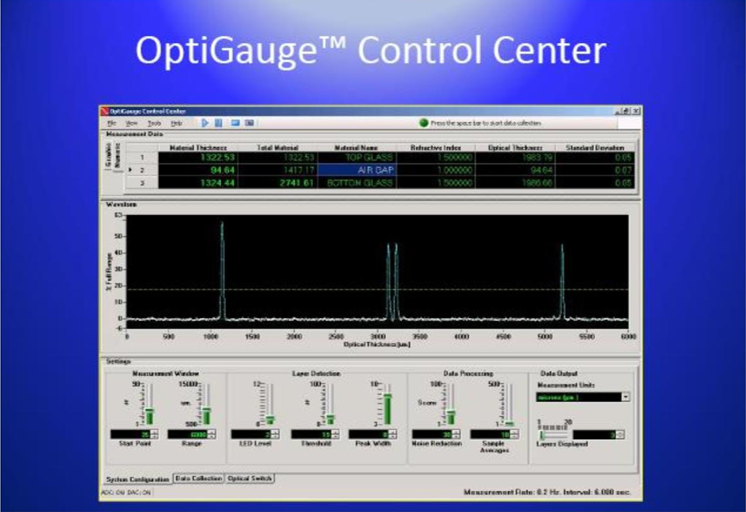Click the blue monitor toolbar icon
This screenshot has height=512, width=746.
235,123
